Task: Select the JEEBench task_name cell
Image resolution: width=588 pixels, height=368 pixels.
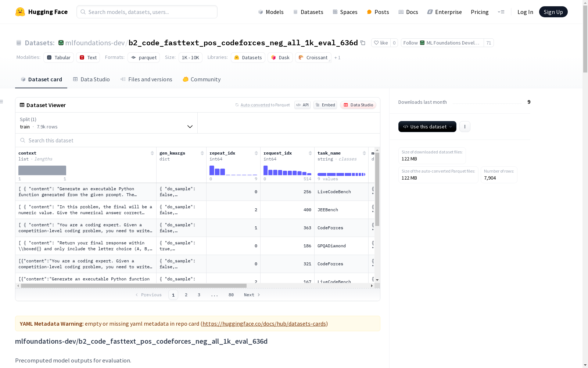Action: (341, 210)
